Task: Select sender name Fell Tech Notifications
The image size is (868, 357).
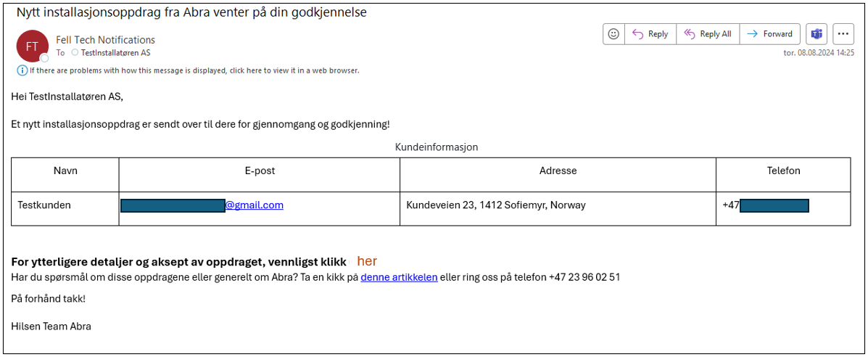Action: pyautogui.click(x=106, y=40)
